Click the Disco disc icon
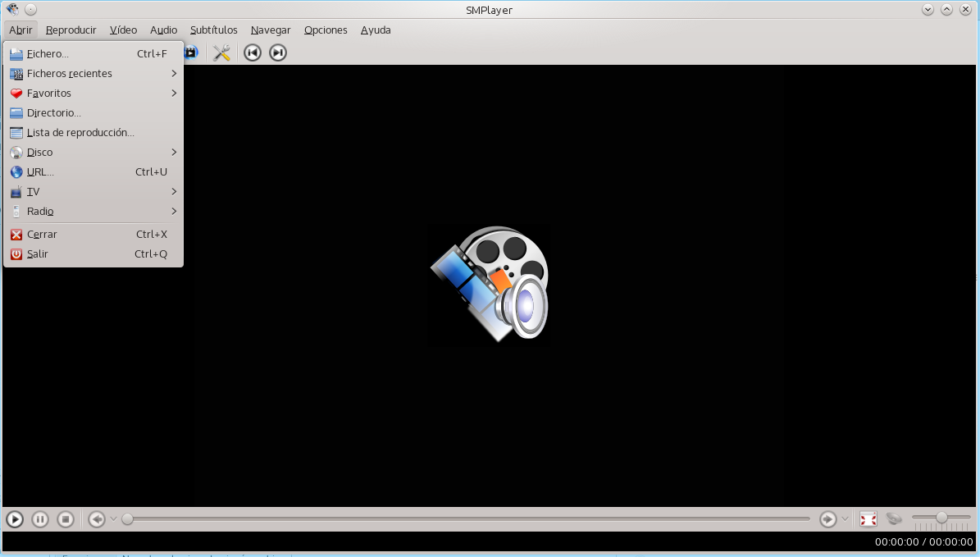Viewport: 980px width, 557px height. (x=16, y=153)
